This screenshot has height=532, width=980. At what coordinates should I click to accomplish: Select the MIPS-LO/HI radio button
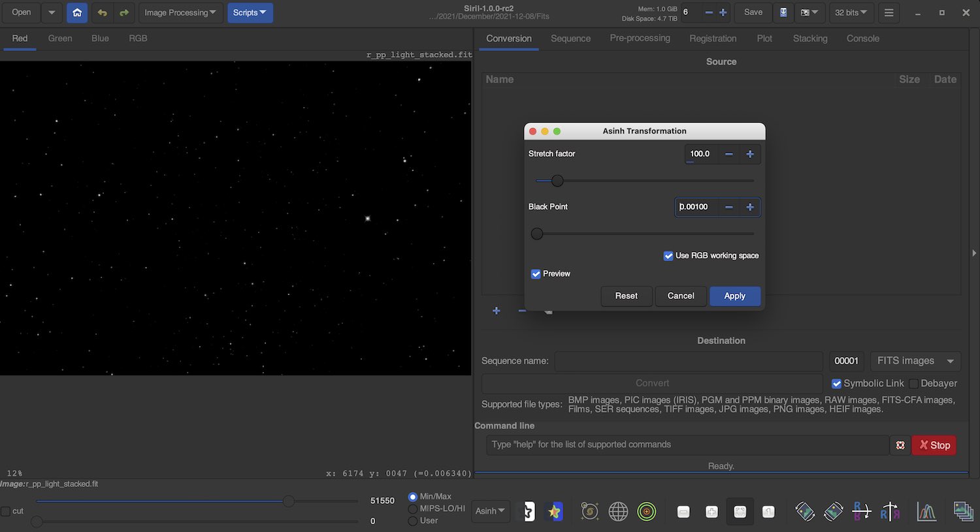413,509
